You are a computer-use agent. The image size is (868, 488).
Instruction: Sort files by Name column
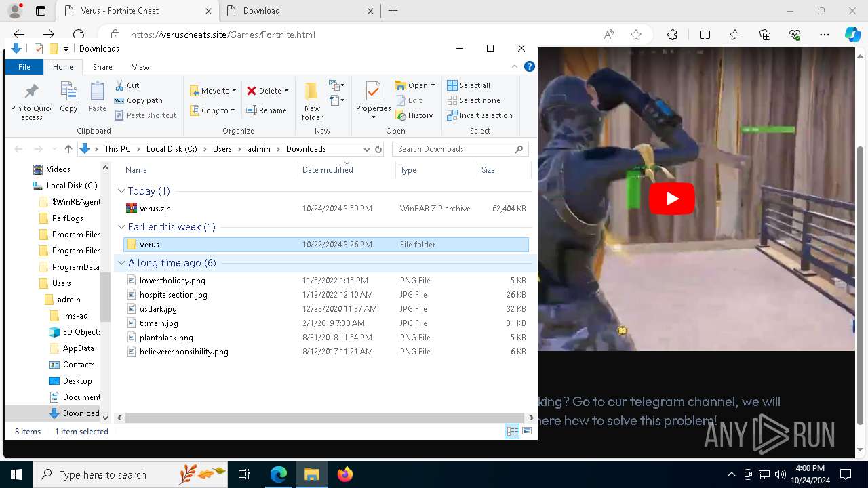coord(136,170)
